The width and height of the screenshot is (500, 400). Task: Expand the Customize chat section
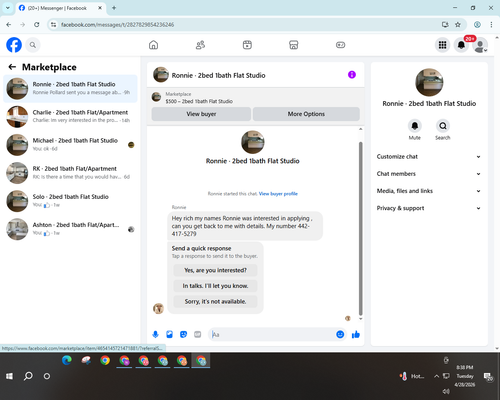pyautogui.click(x=429, y=157)
